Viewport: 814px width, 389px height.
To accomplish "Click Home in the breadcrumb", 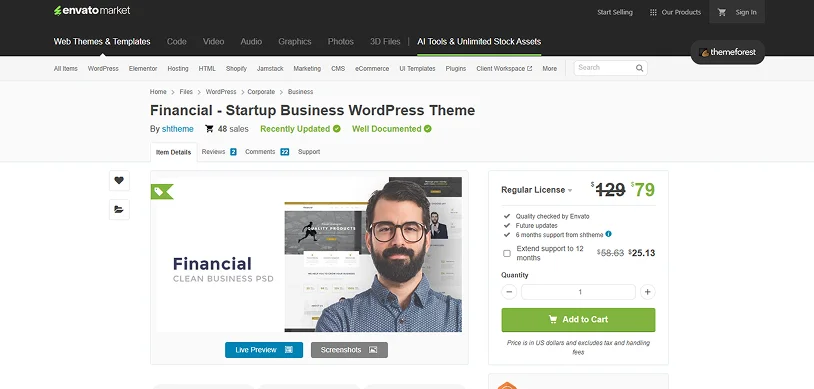I will [158, 92].
